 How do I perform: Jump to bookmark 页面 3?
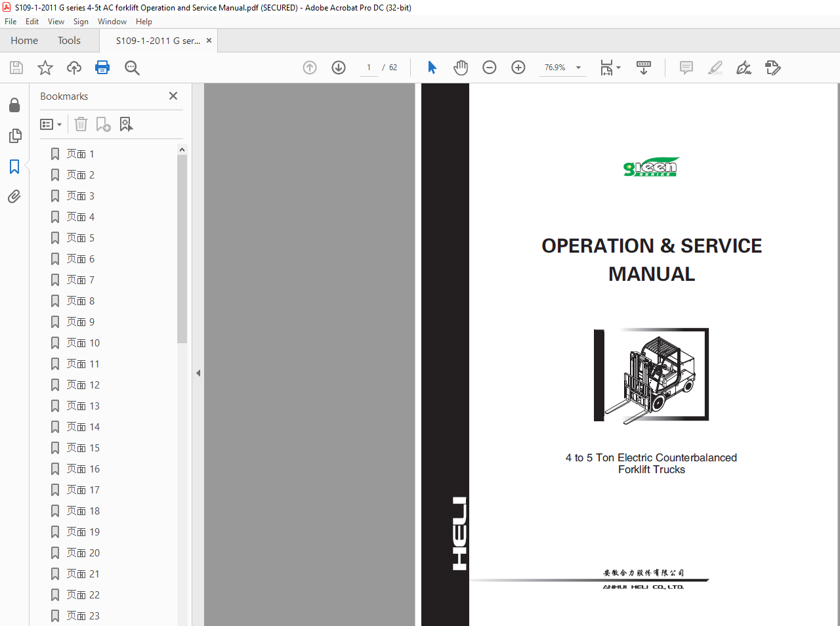(80, 196)
